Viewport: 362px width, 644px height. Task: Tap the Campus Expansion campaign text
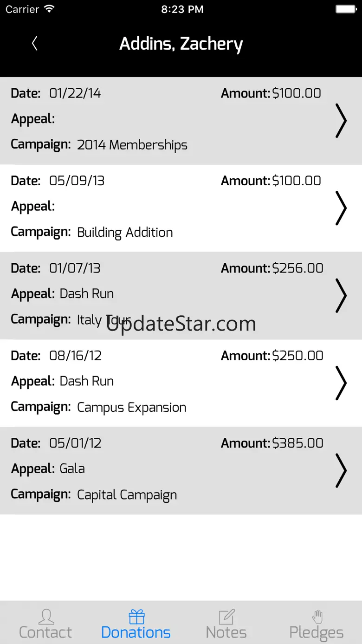tap(131, 407)
